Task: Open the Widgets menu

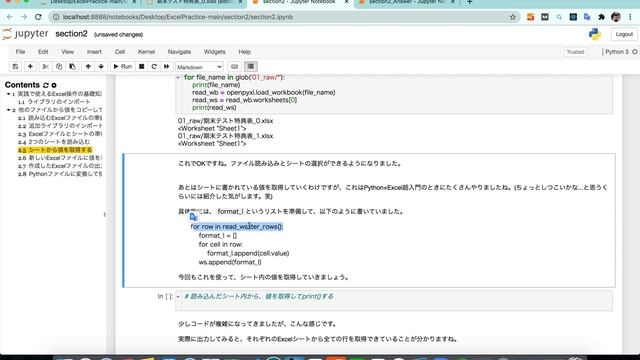Action: tap(214, 52)
